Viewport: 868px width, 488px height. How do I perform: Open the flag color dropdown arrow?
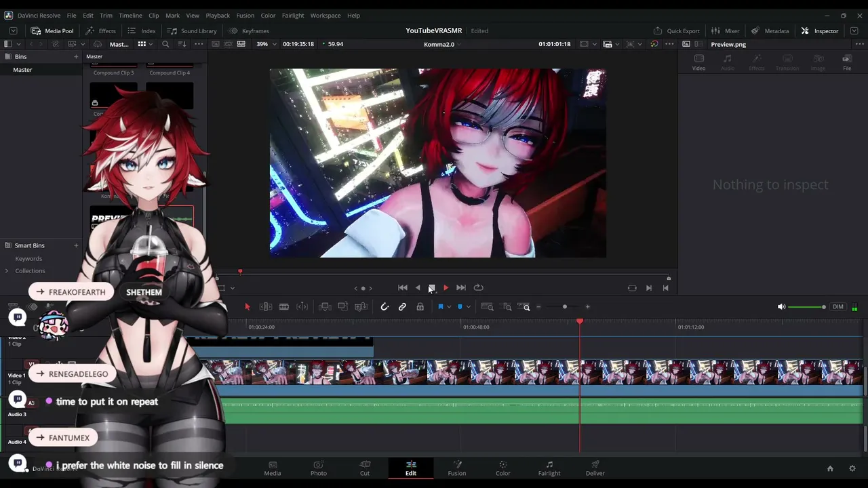(449, 307)
